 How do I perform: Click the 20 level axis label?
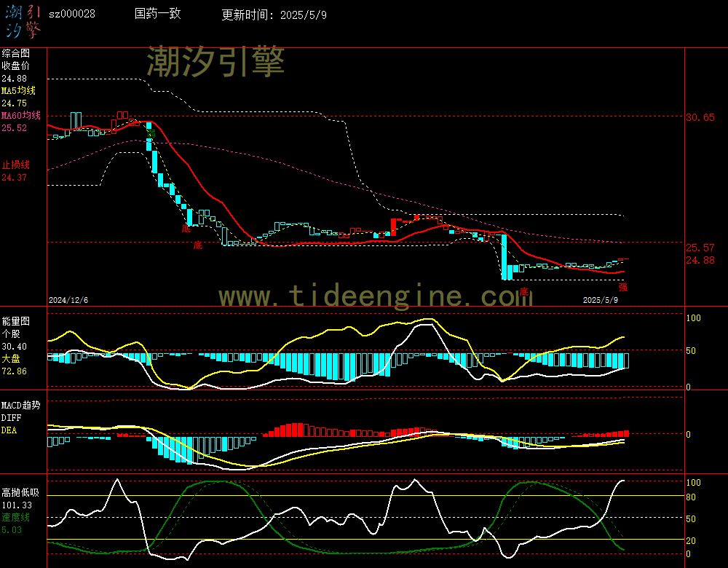[x=691, y=540]
